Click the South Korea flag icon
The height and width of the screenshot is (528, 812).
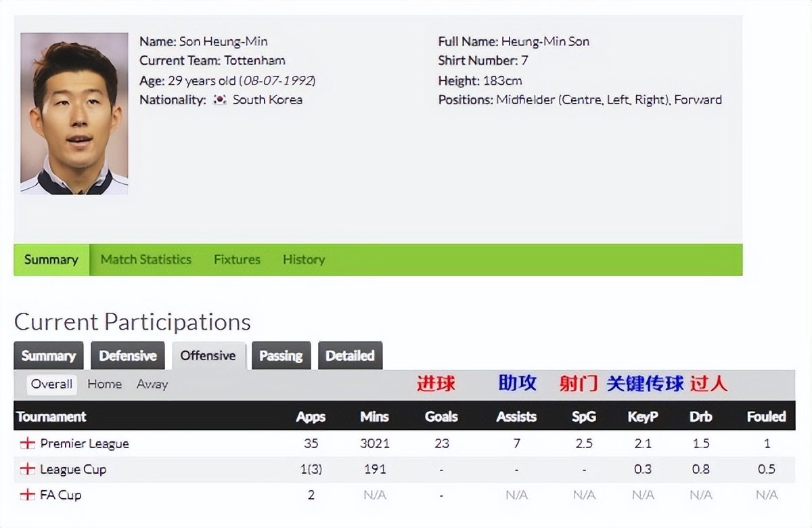point(219,100)
